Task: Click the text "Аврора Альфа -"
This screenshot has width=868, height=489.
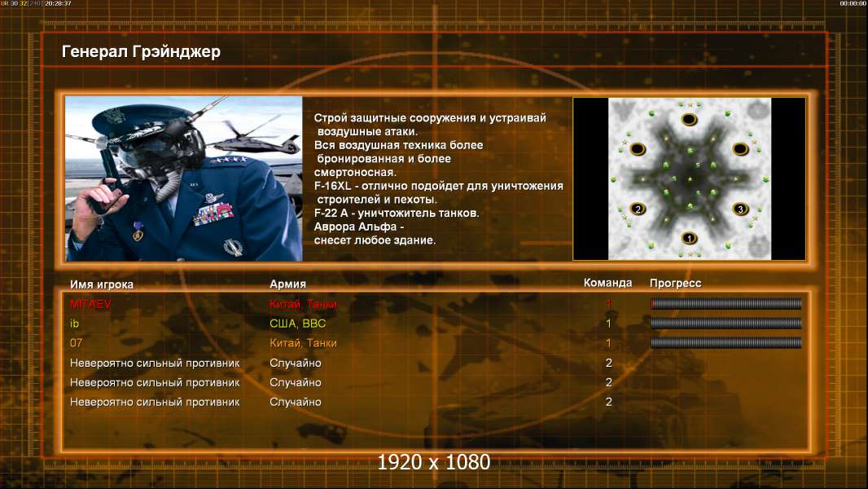Action: [359, 227]
